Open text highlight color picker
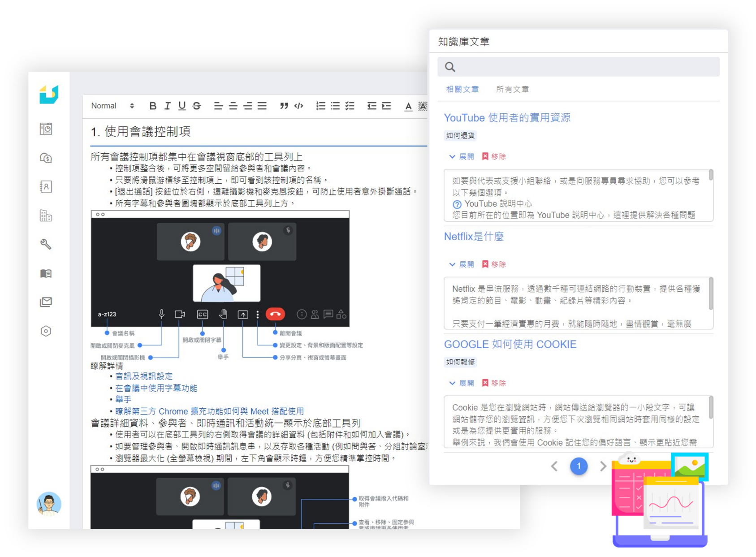 (x=423, y=106)
